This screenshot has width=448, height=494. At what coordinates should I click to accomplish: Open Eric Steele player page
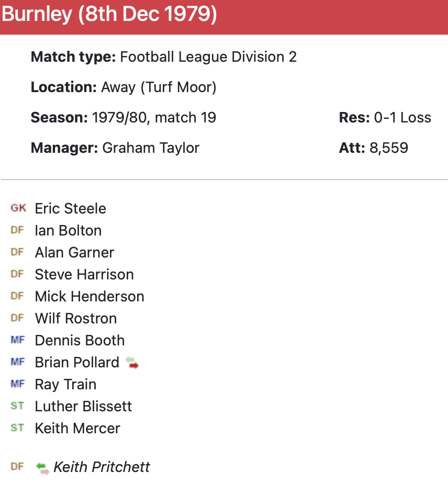pos(70,208)
